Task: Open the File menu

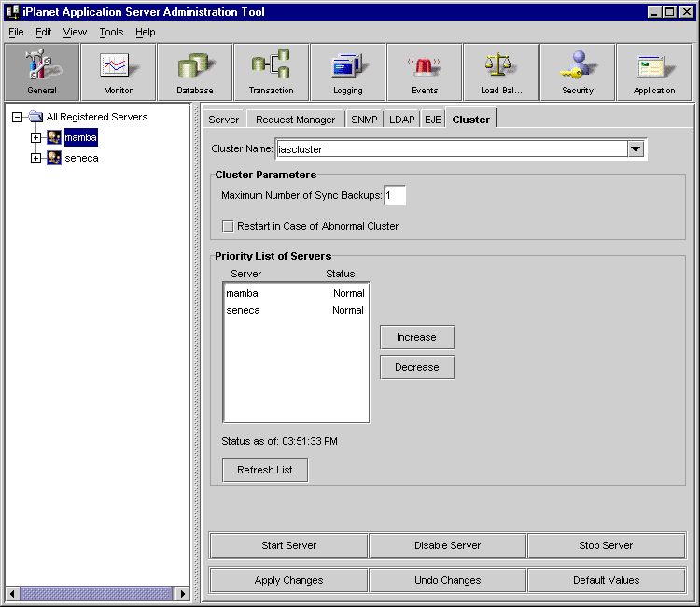Action: coord(16,32)
